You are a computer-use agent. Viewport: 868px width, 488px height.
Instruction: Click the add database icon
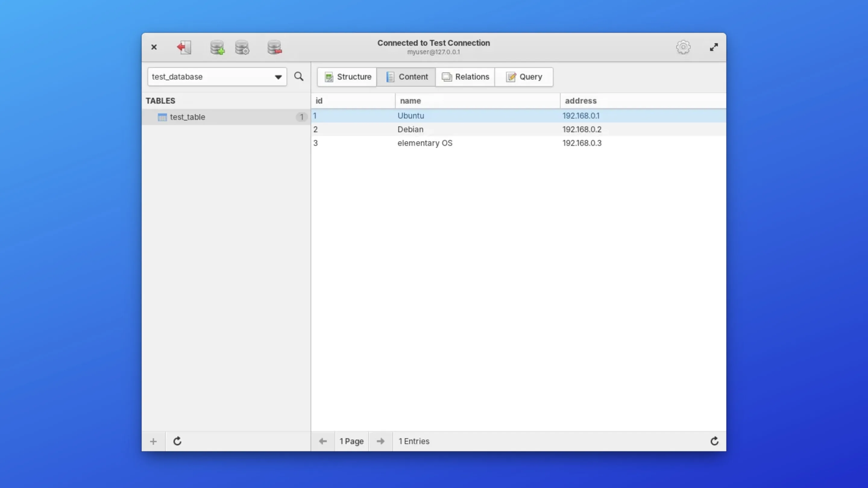(217, 47)
